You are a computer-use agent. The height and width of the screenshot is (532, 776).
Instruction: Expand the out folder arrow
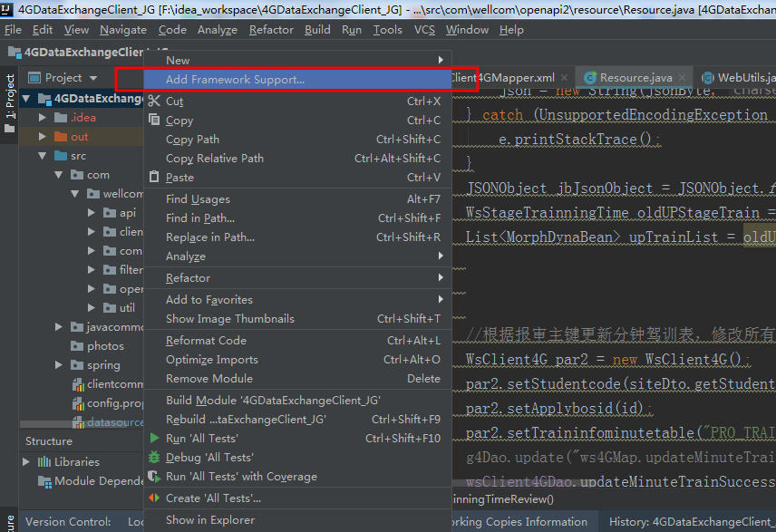coord(43,137)
